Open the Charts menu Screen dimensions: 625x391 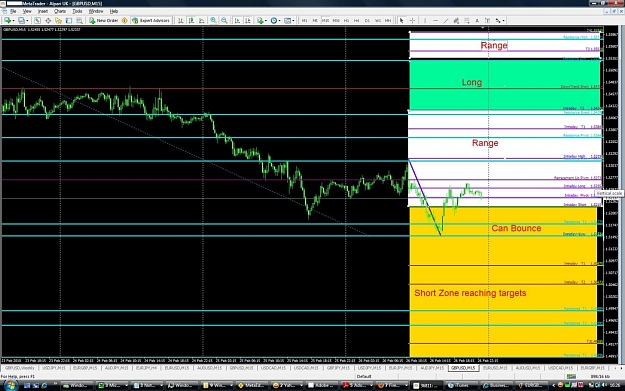pos(60,11)
